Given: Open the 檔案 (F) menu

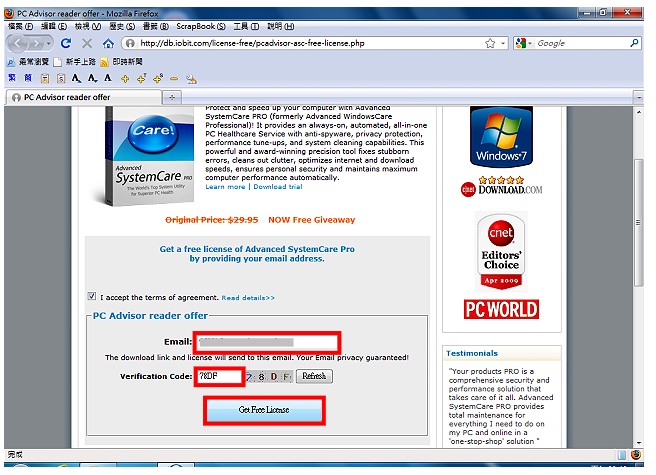Looking at the screenshot, I should 20,26.
